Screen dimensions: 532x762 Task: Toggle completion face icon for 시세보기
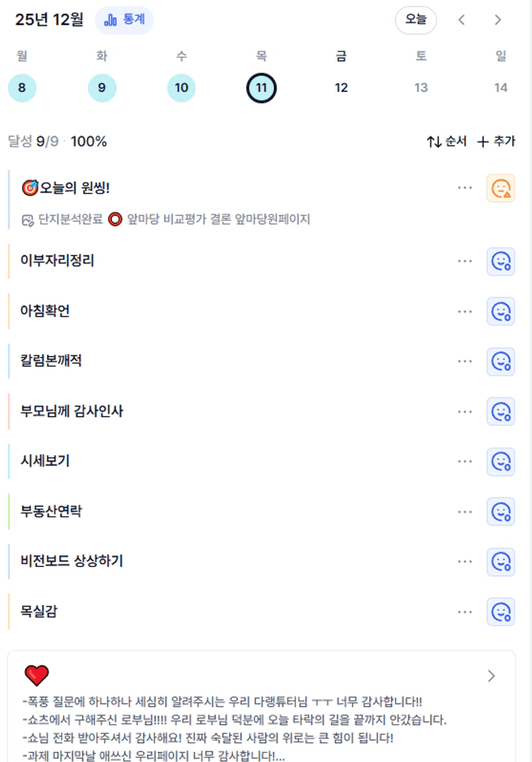pos(500,461)
